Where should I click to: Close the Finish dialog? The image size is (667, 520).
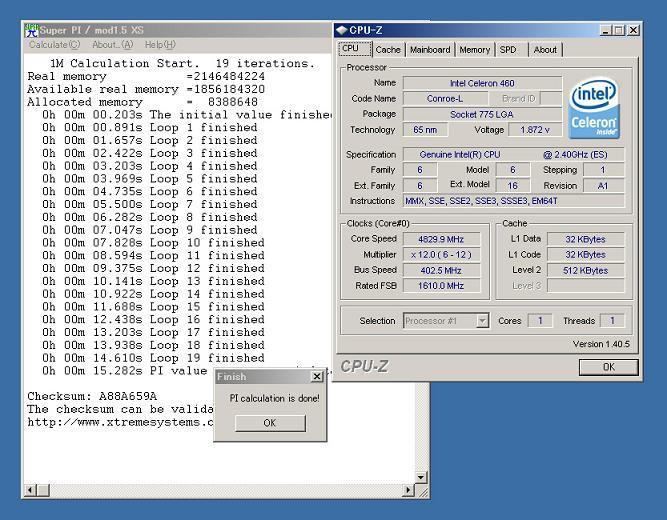[x=317, y=377]
